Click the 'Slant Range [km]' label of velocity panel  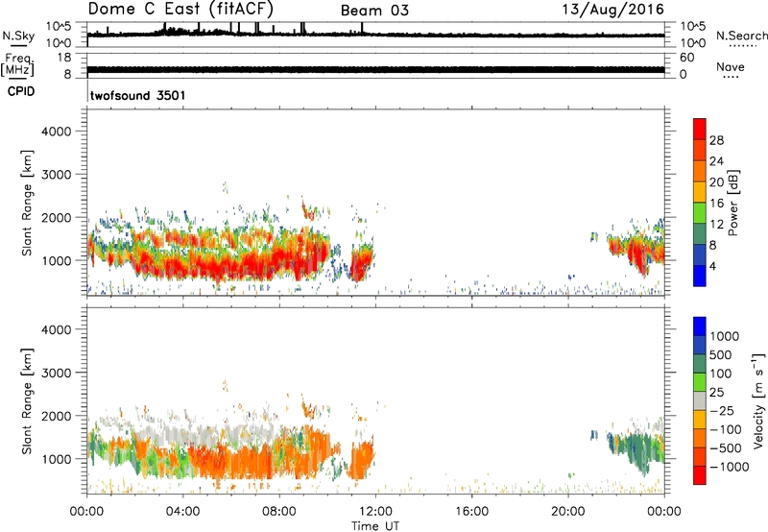coord(27,401)
